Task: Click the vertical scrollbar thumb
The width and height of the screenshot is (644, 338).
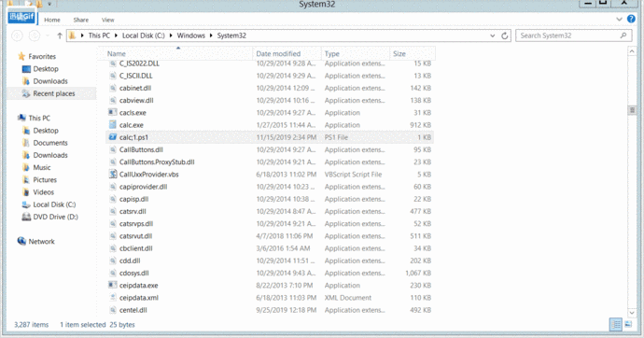Action: 632,109
